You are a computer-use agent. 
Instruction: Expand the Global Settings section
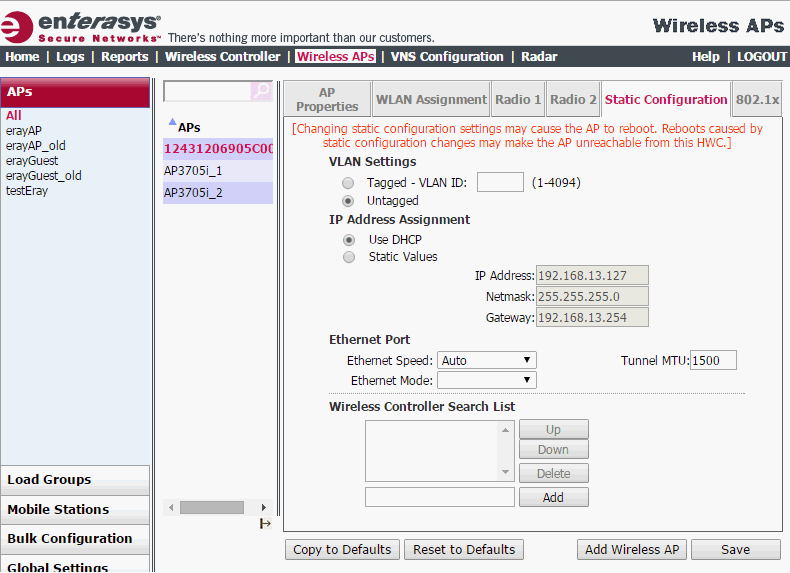(76, 564)
